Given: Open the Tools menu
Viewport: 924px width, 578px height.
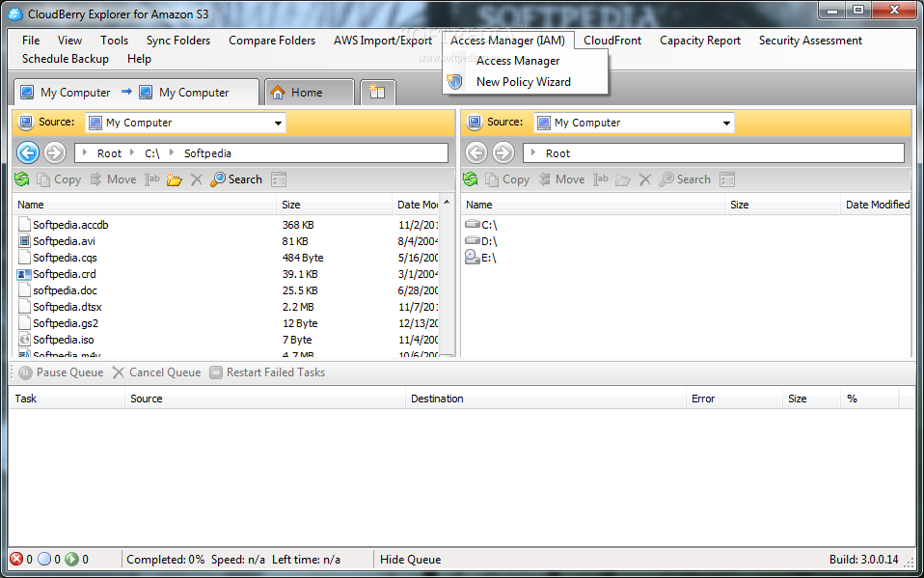Looking at the screenshot, I should pyautogui.click(x=115, y=41).
